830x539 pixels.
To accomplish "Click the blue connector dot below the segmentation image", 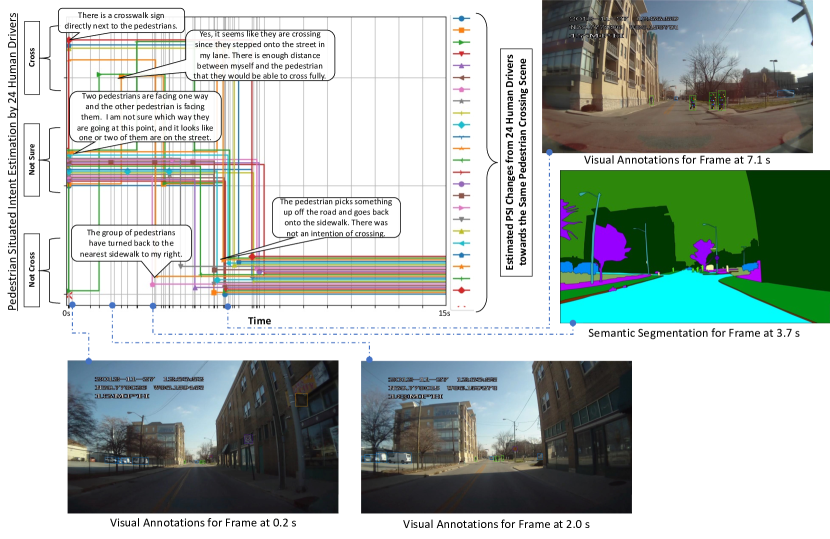I will (x=573, y=323).
